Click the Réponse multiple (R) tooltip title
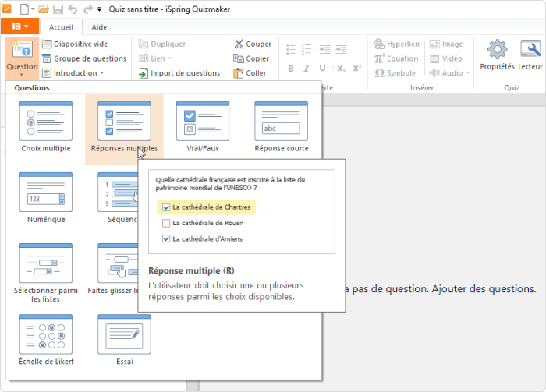Image resolution: width=546 pixels, height=392 pixels. click(x=191, y=270)
